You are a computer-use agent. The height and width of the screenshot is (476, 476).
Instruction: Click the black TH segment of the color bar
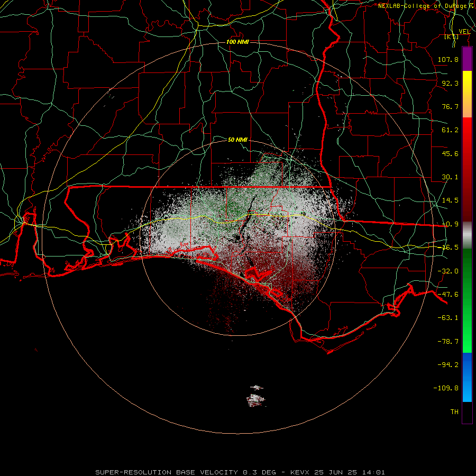[467, 413]
